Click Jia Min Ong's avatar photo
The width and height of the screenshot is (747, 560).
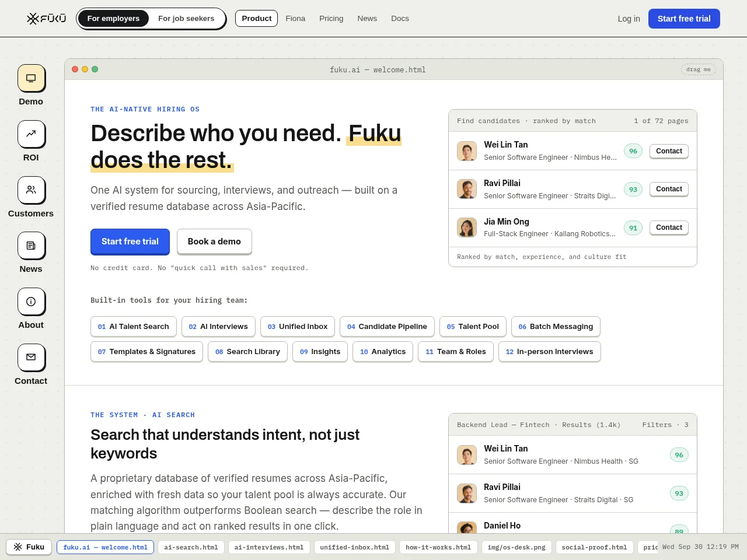click(x=467, y=228)
